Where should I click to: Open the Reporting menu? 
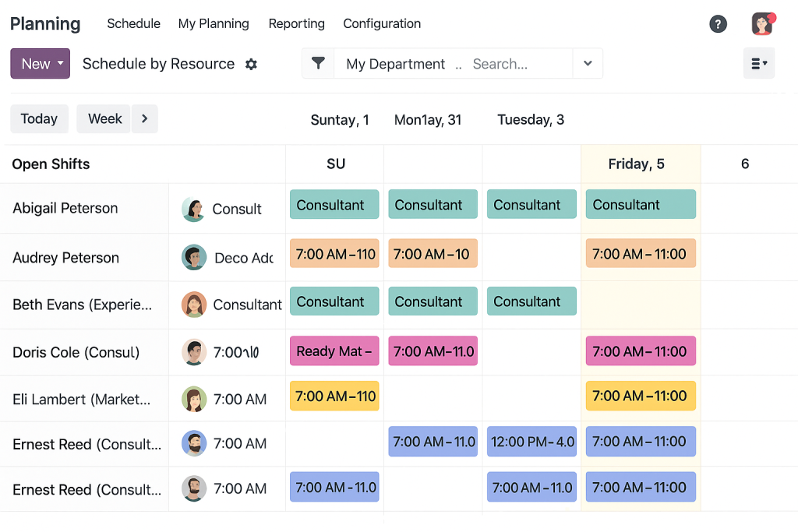[x=296, y=24]
